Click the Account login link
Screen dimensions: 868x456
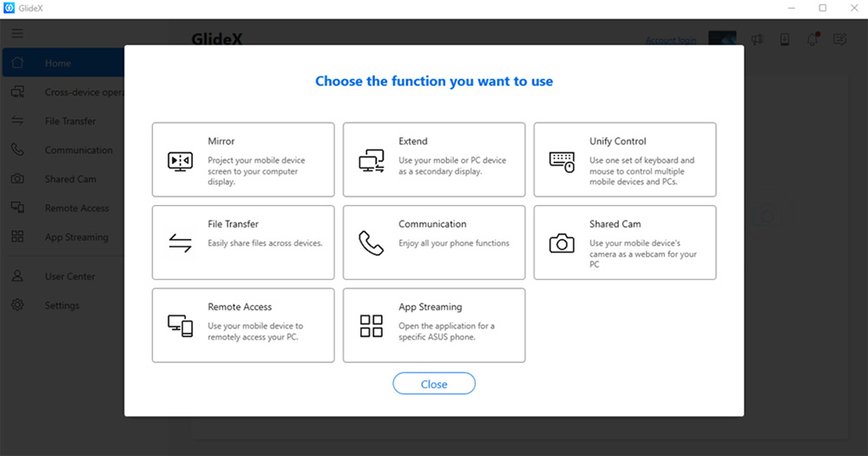click(x=670, y=40)
